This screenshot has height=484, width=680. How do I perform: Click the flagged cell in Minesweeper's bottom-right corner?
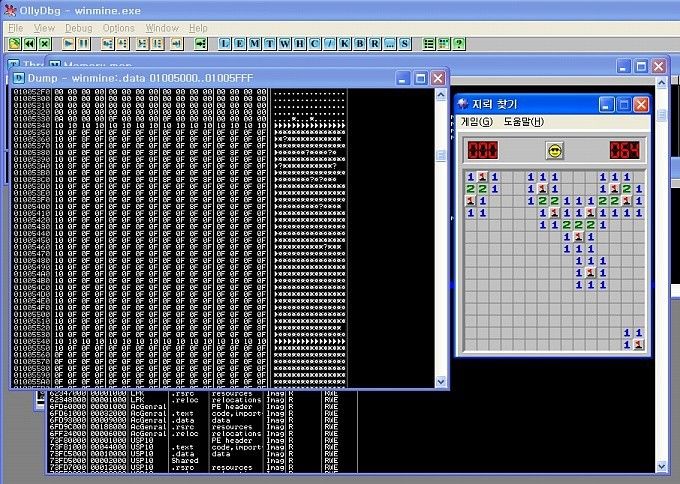coord(638,345)
